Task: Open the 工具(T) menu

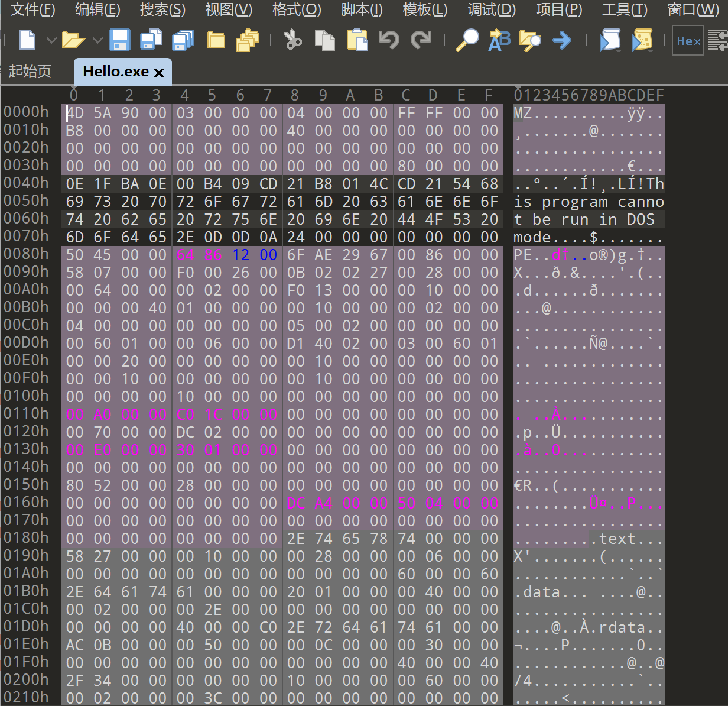Action: point(625,10)
